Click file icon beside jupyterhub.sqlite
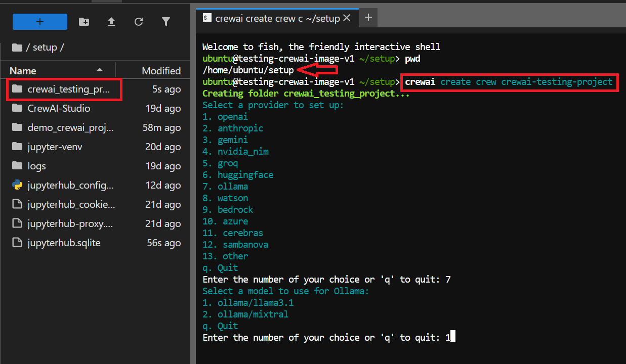This screenshot has width=626, height=364. pyautogui.click(x=17, y=243)
